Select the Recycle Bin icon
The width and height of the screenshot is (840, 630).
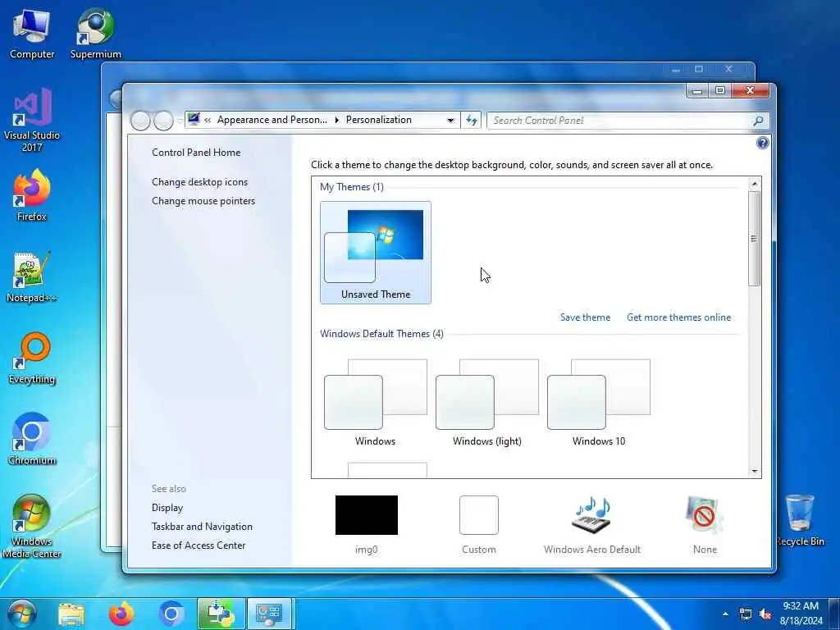801,521
